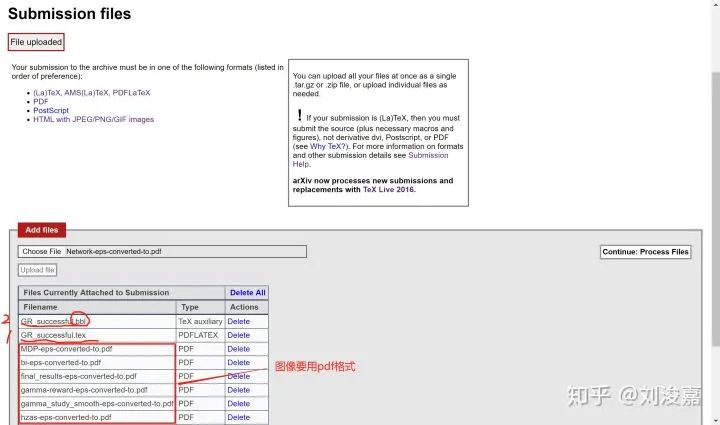Click the Choose File button
Image resolution: width=720 pixels, height=425 pixels.
pos(41,252)
